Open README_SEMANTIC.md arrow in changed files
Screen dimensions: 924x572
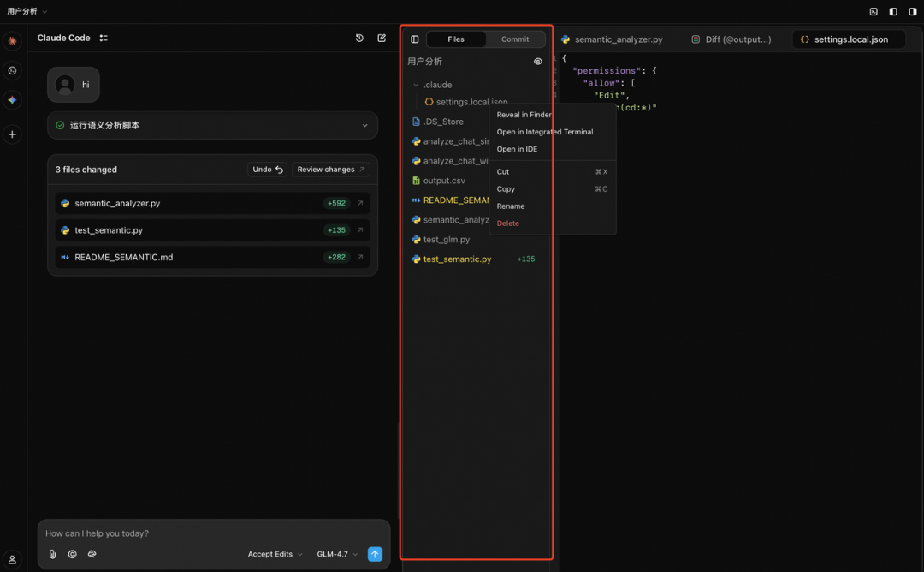pos(360,257)
